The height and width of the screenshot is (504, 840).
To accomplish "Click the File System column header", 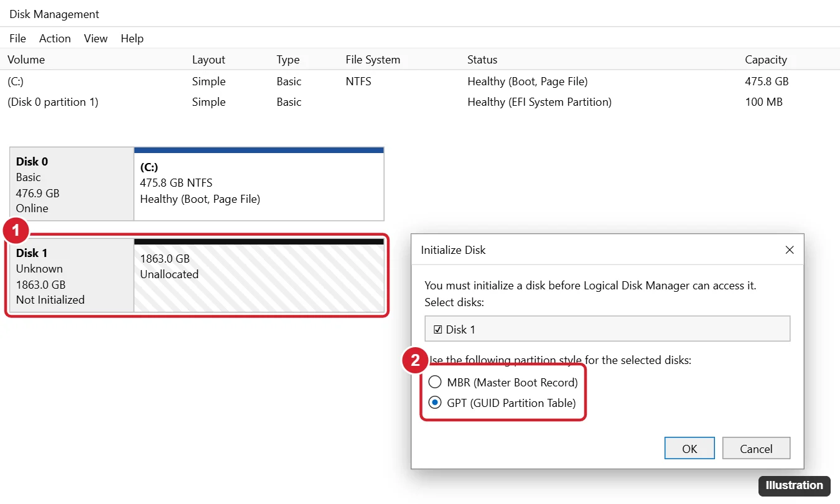I will (373, 60).
